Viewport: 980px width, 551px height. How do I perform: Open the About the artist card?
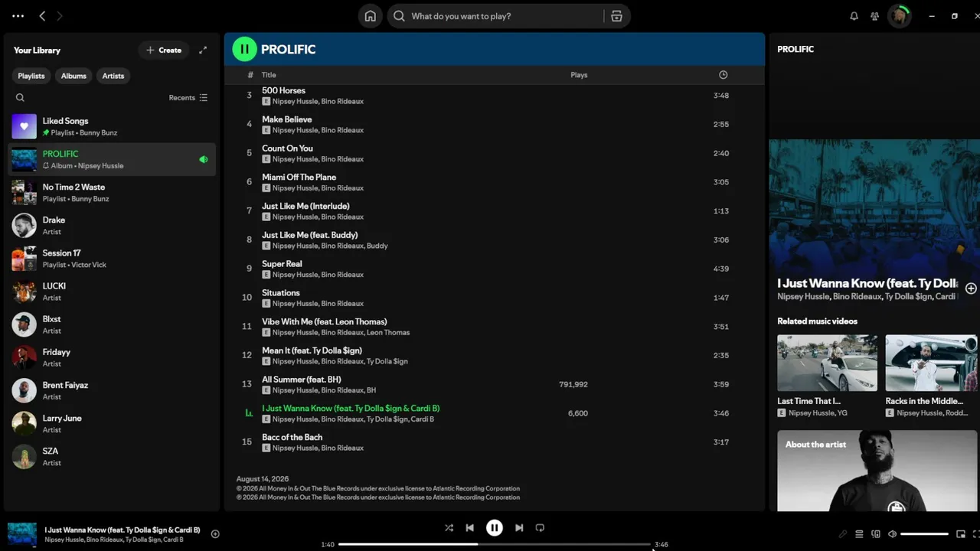click(877, 471)
